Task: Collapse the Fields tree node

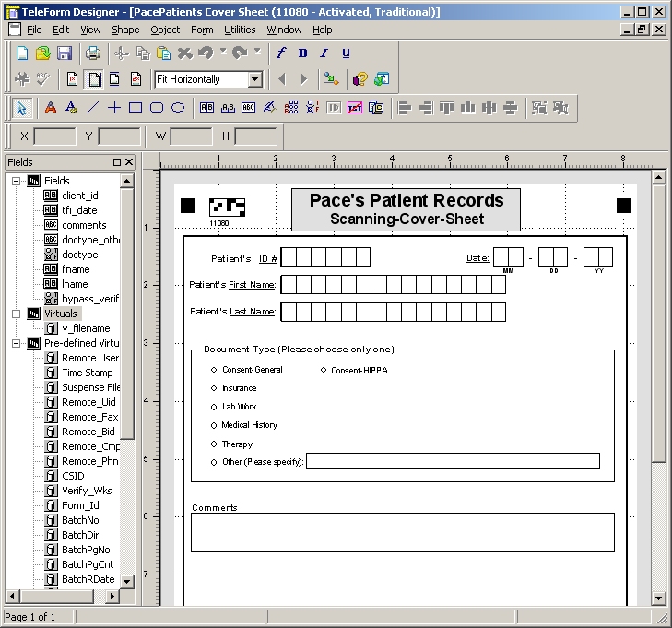Action: pyautogui.click(x=16, y=181)
